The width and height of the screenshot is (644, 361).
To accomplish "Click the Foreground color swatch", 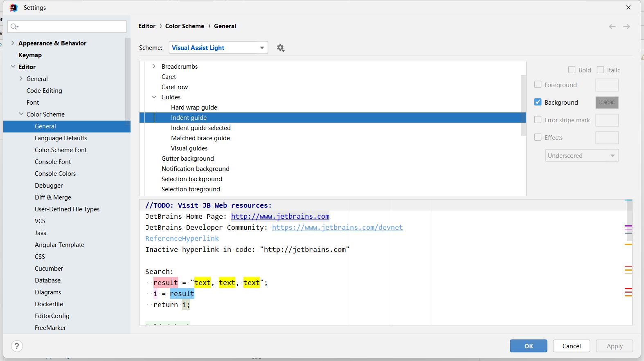I will [607, 85].
